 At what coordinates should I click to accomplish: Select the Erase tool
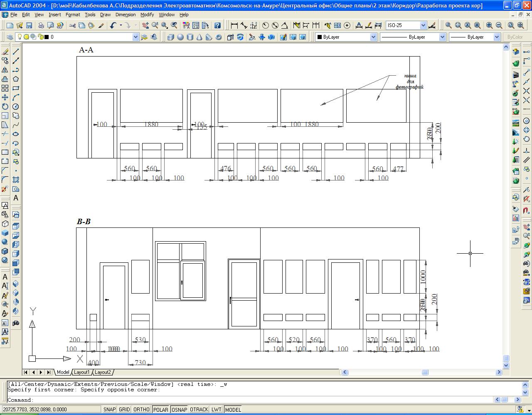(x=5, y=52)
